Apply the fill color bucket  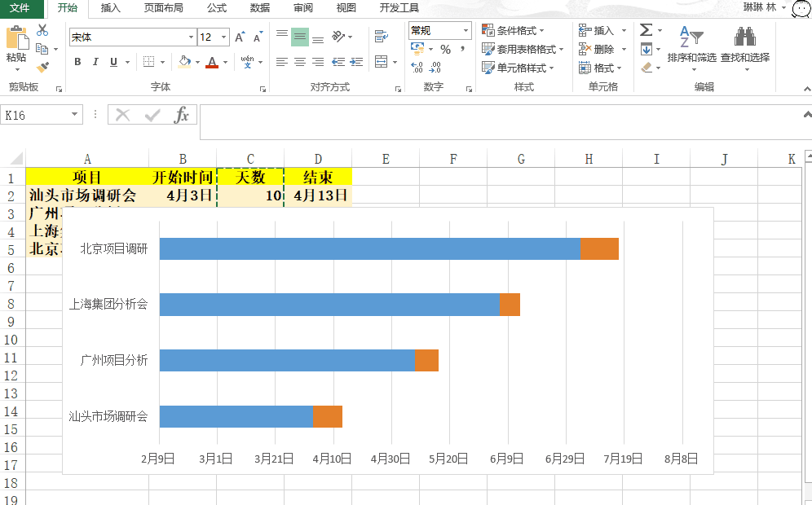[184, 62]
